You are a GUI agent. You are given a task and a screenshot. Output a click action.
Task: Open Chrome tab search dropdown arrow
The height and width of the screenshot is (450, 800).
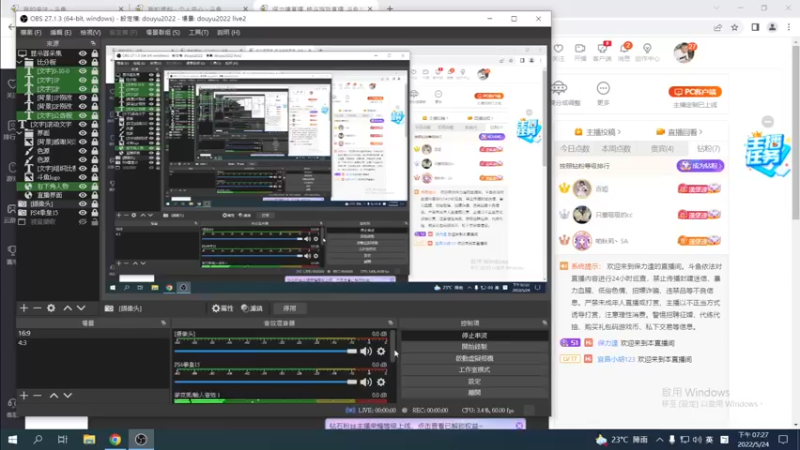[717, 8]
